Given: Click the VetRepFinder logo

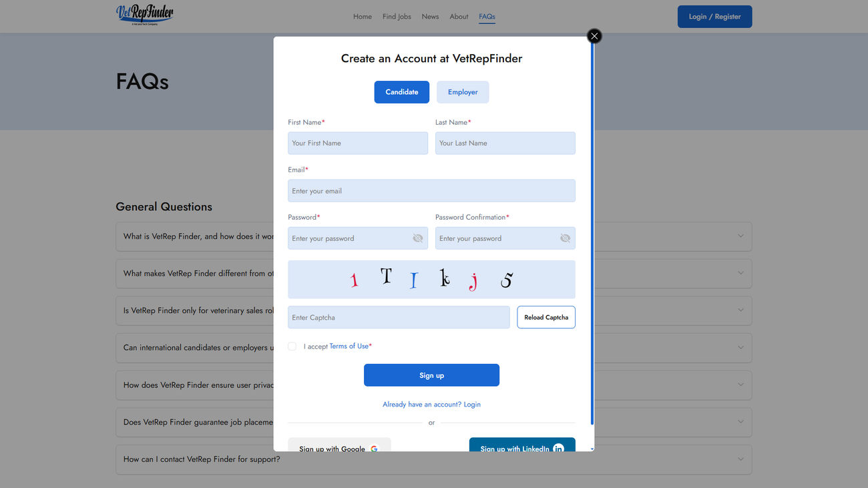Looking at the screenshot, I should pyautogui.click(x=144, y=15).
